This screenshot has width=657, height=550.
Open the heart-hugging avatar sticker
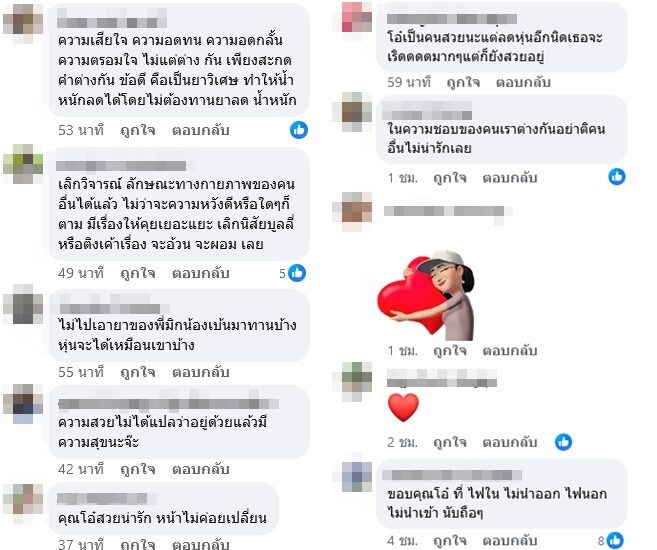click(x=426, y=295)
